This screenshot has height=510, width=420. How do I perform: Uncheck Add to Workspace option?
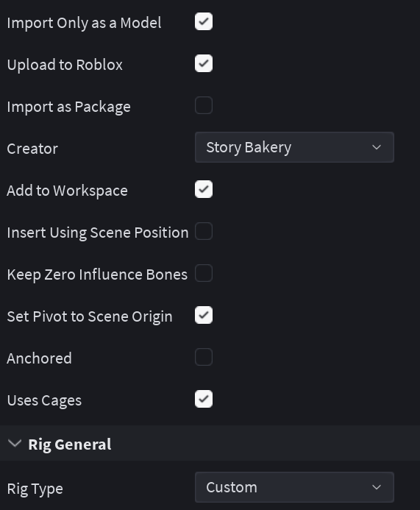click(x=204, y=189)
